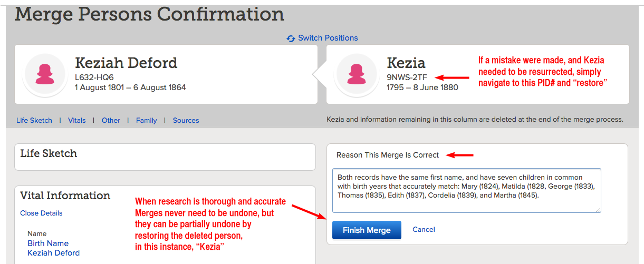Click the Switch Positions link text
The height and width of the screenshot is (264, 644).
[x=328, y=38]
